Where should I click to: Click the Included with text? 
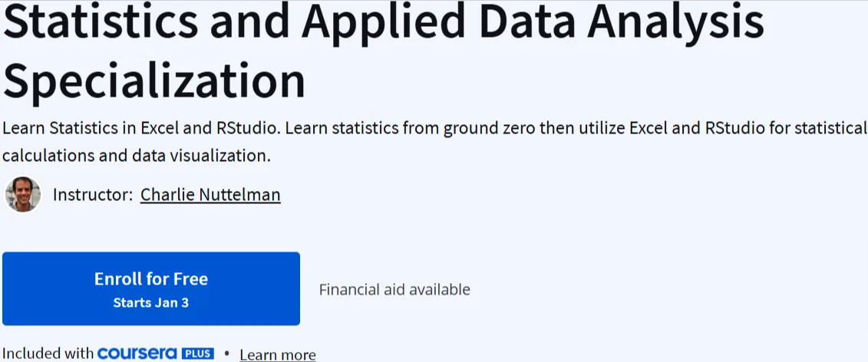pos(48,353)
